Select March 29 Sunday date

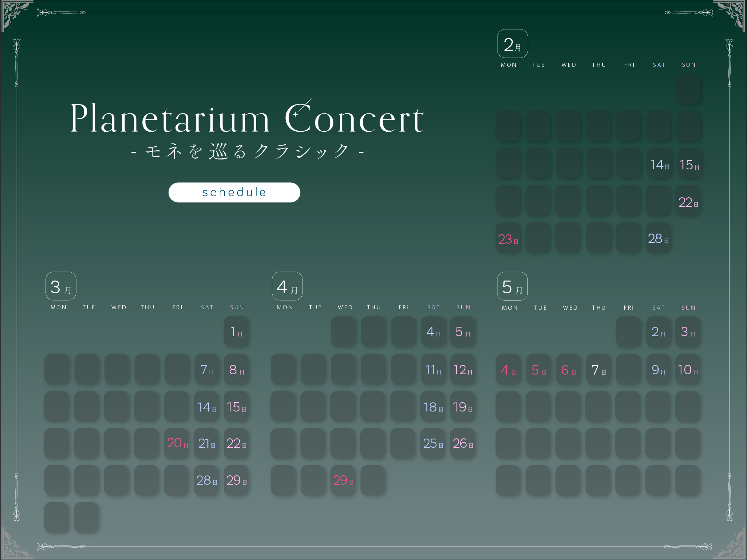[236, 480]
